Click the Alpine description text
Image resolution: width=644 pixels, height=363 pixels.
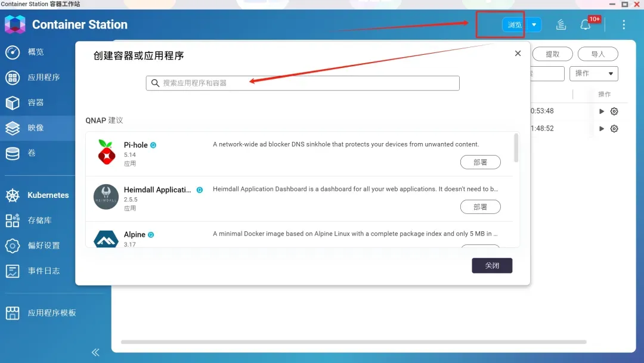tap(355, 234)
